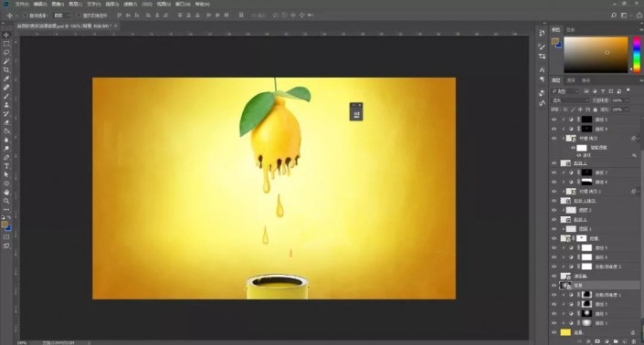Click the delete layer trash icon

tap(633, 341)
